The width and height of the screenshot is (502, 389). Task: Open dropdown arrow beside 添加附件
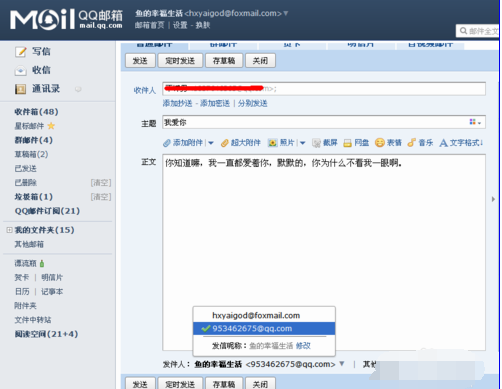click(x=211, y=143)
